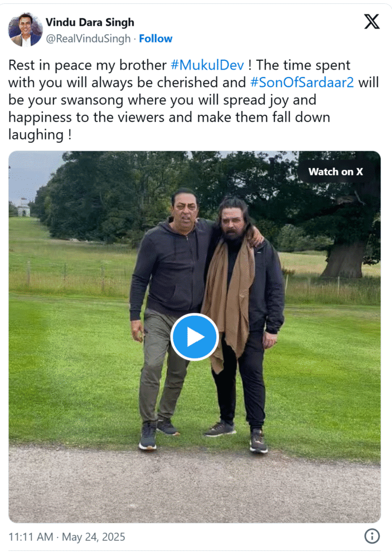
Task: Click the May 24, 2025 date
Action: point(93,537)
